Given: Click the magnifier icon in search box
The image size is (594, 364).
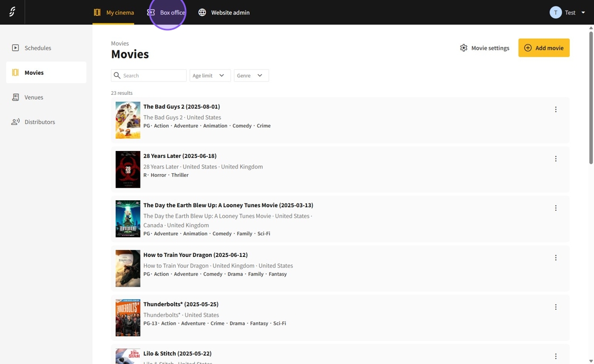Looking at the screenshot, I should [117, 76].
